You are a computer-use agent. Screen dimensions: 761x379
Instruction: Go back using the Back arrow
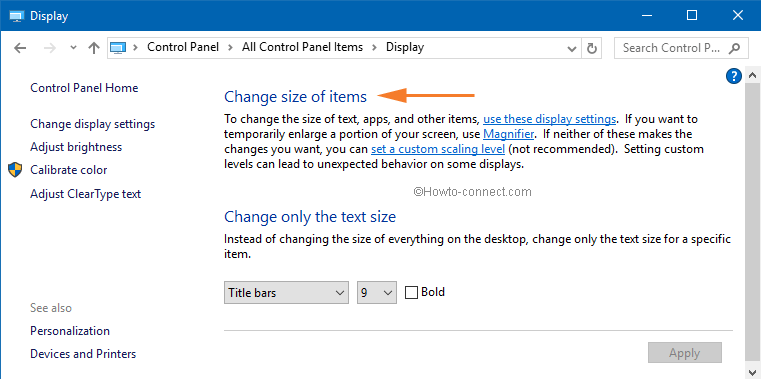(x=20, y=48)
